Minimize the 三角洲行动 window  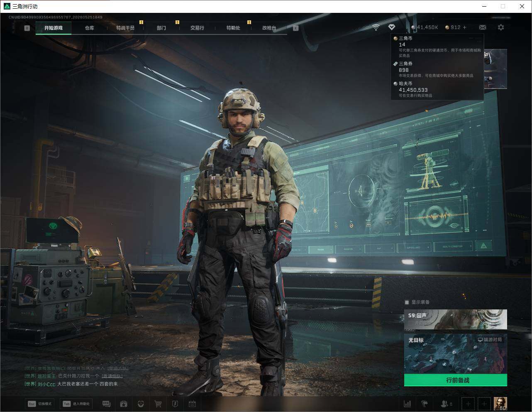tap(484, 6)
